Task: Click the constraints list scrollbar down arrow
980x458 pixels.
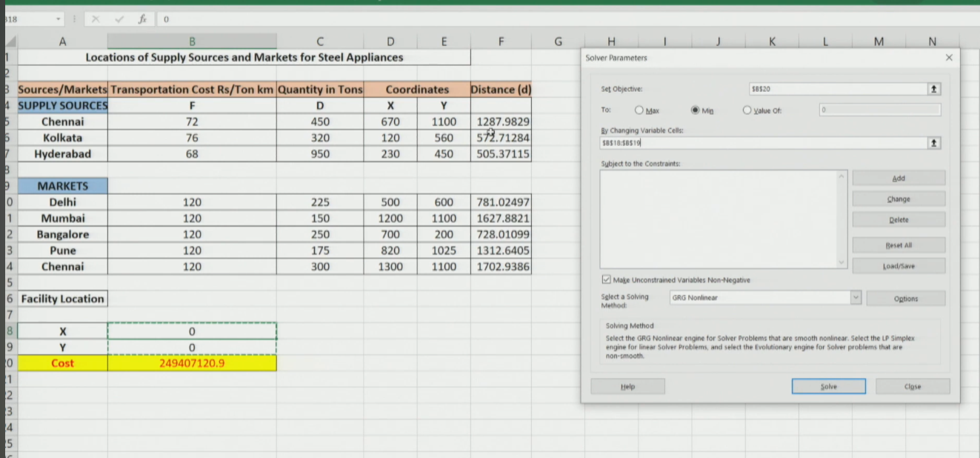Action: tap(841, 262)
